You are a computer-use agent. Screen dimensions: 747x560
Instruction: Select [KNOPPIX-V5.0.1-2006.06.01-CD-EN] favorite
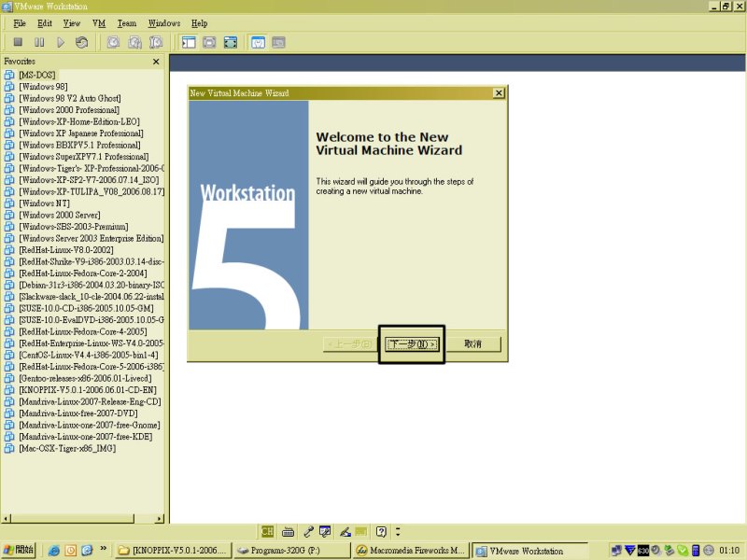tap(88, 390)
